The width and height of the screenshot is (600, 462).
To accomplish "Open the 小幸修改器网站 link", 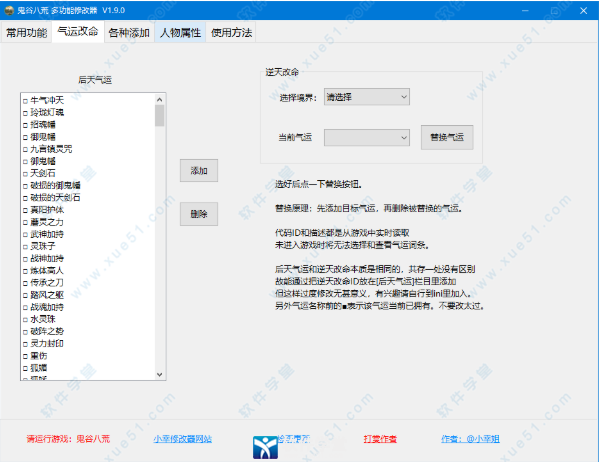I will click(183, 439).
